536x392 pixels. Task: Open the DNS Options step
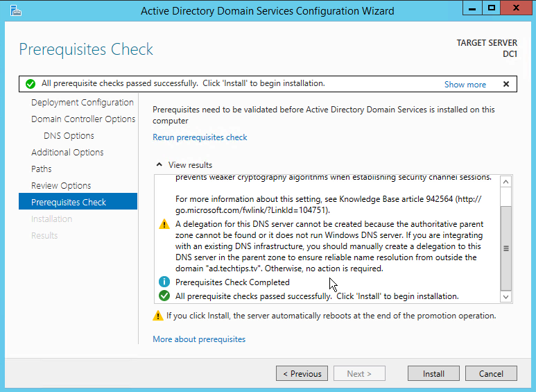[x=69, y=136]
